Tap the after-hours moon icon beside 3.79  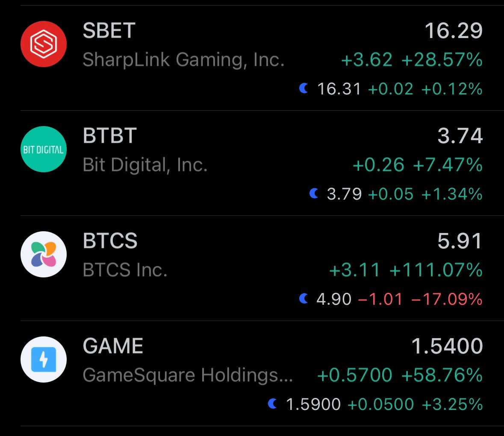314,194
